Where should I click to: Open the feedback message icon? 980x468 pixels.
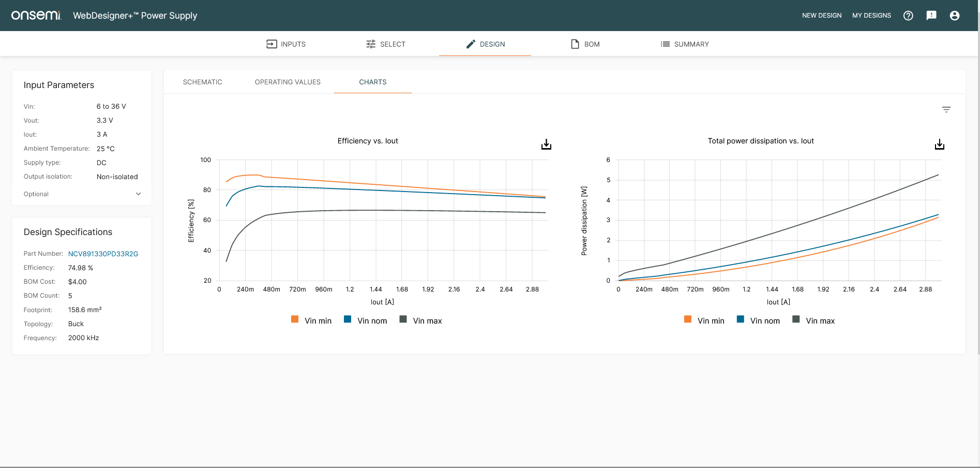click(931, 16)
